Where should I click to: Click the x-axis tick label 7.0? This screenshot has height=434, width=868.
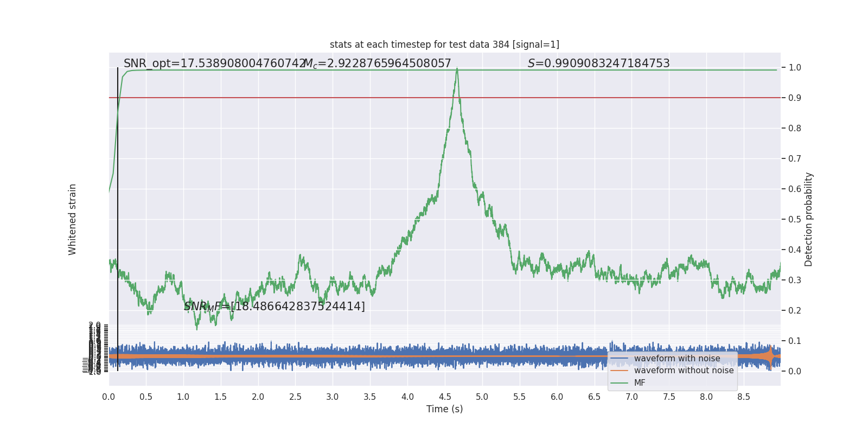632,397
